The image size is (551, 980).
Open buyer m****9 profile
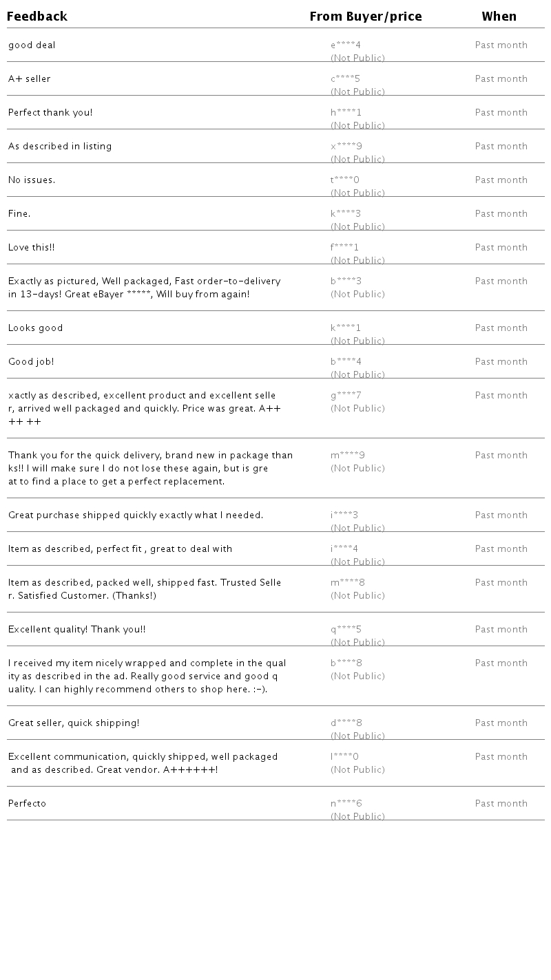click(348, 456)
